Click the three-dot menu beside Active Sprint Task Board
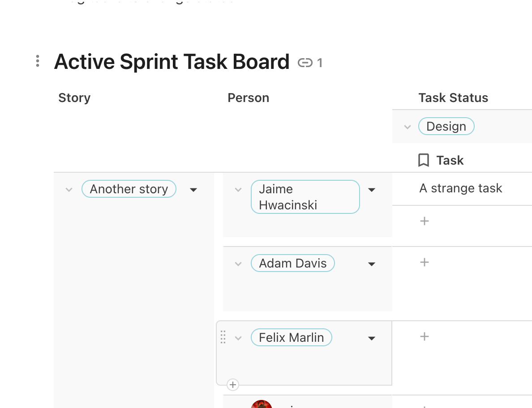Screen dimensions: 532x408 click(x=38, y=61)
